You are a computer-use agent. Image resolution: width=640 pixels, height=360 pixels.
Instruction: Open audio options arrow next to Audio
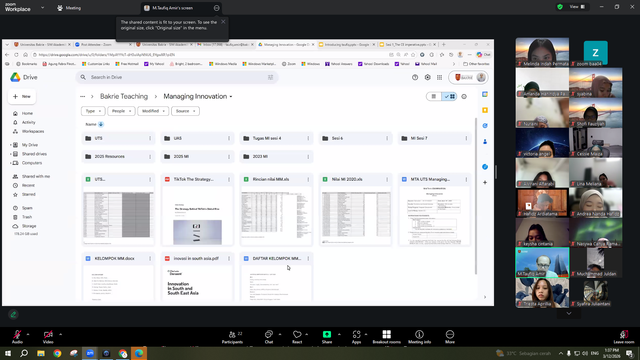[28, 334]
